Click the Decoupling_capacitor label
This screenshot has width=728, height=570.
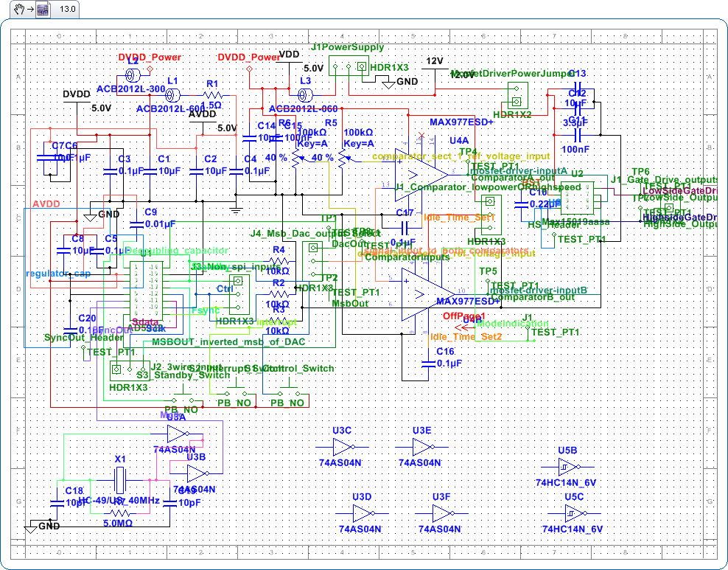[x=177, y=251]
